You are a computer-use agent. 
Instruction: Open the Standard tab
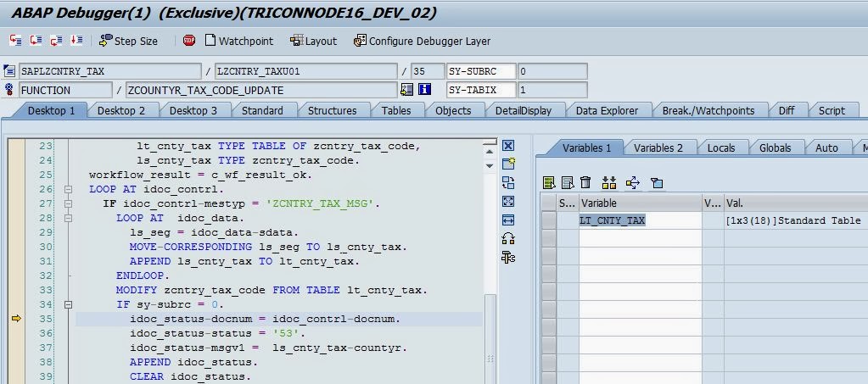coord(262,111)
